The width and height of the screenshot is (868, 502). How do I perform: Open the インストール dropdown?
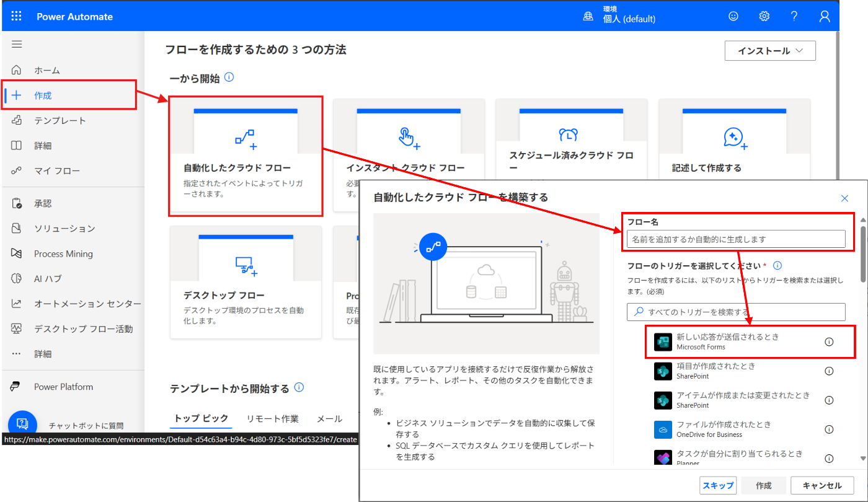tap(770, 51)
